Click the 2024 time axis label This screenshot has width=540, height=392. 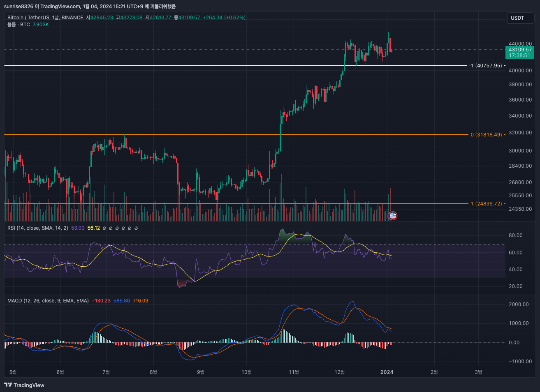coord(387,372)
